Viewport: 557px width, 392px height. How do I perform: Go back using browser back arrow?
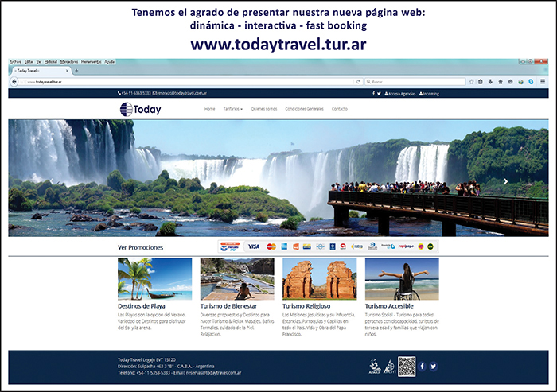tap(14, 82)
